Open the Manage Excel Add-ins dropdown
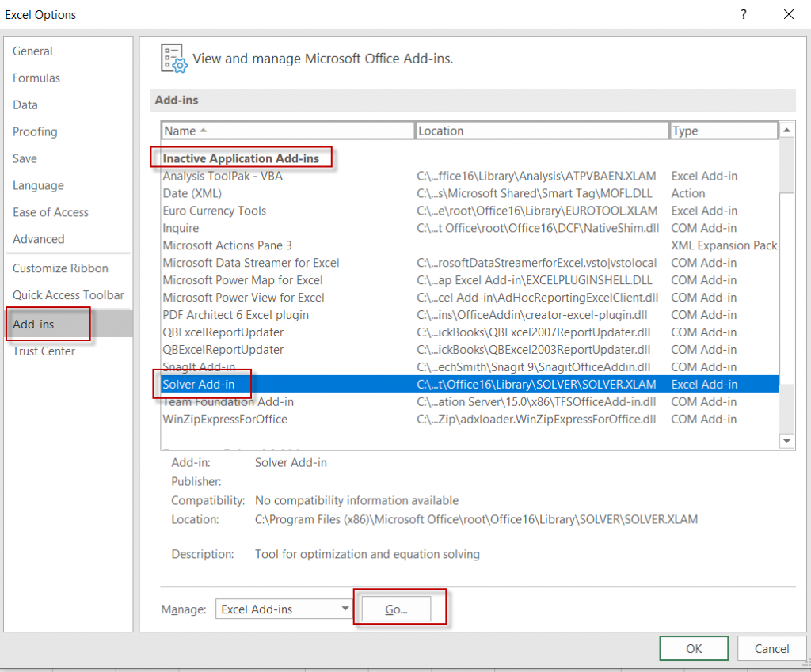This screenshot has height=672, width=811. coord(284,609)
